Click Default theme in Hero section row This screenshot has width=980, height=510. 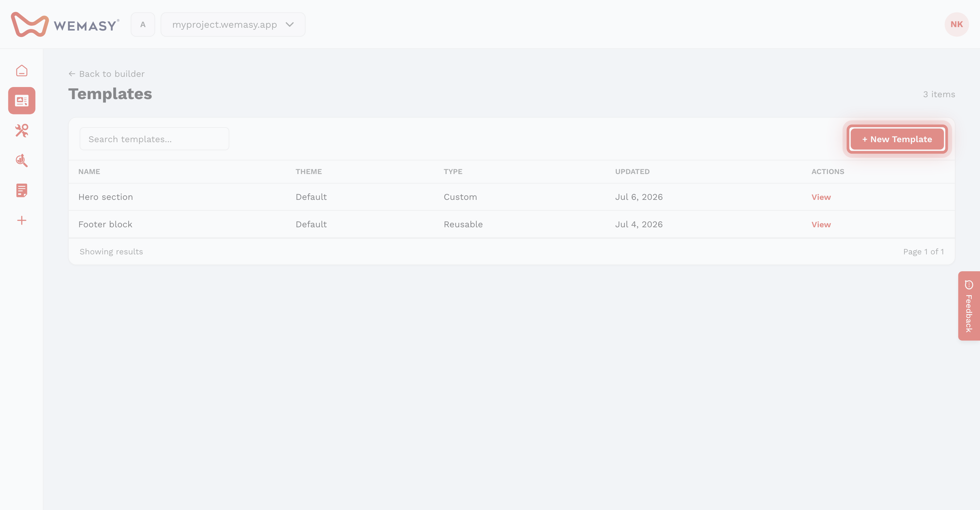[311, 197]
